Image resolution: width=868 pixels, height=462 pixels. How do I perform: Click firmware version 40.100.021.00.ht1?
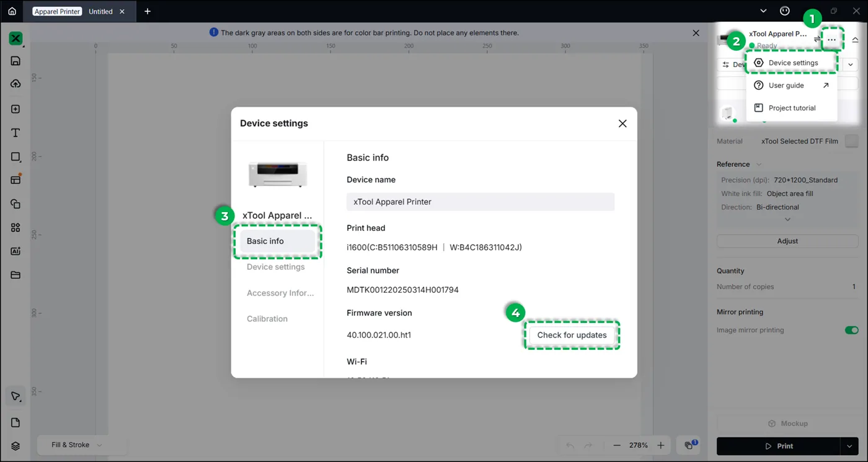tap(379, 335)
